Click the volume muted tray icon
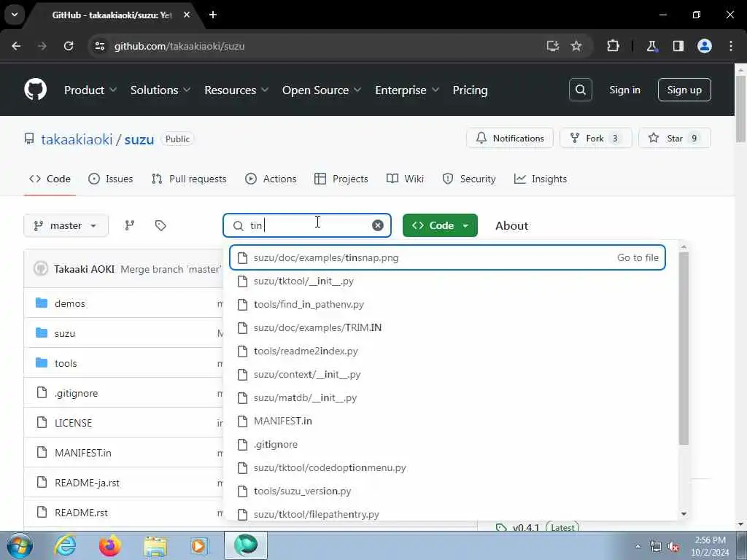Image resolution: width=747 pixels, height=560 pixels. tap(673, 546)
